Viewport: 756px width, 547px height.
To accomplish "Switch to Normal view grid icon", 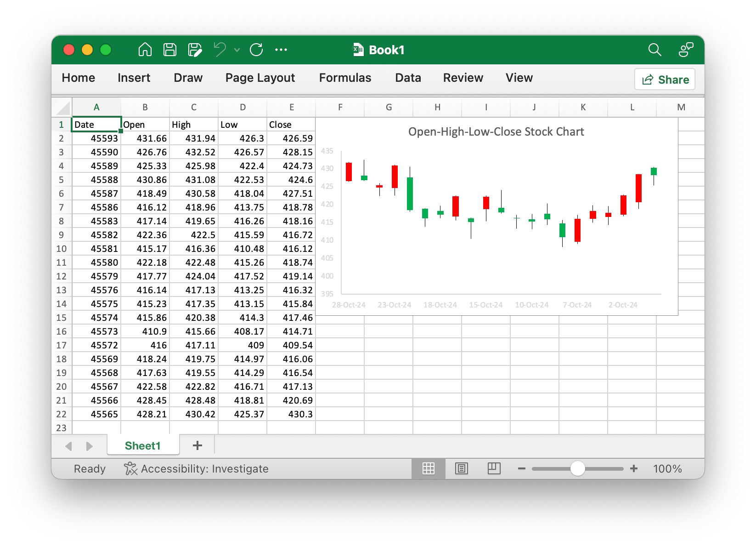I will 429,468.
